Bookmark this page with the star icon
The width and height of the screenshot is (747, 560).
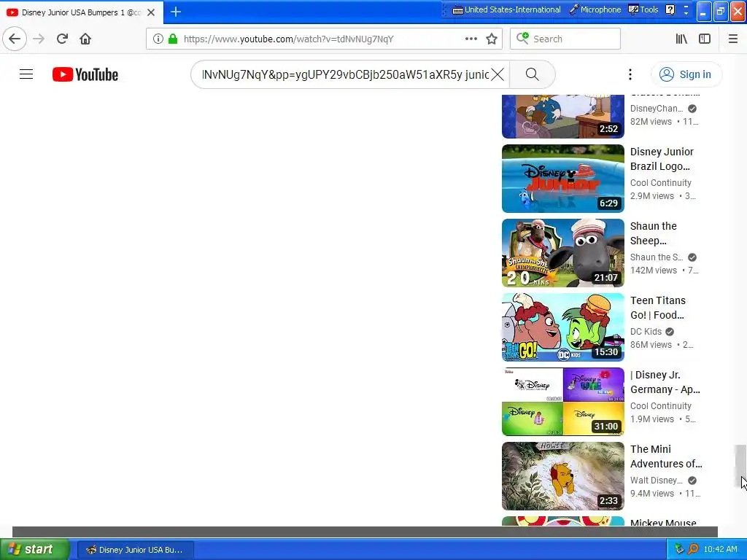tap(492, 39)
